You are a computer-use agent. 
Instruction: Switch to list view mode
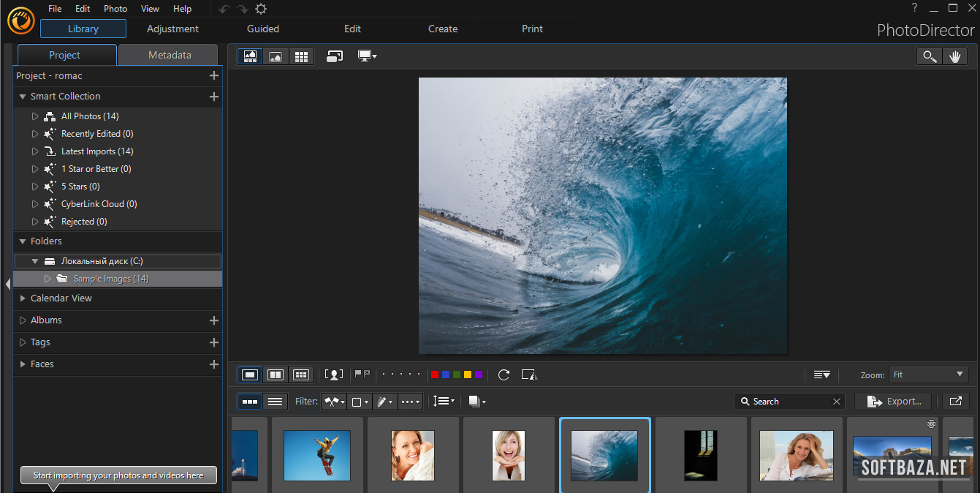tap(275, 402)
